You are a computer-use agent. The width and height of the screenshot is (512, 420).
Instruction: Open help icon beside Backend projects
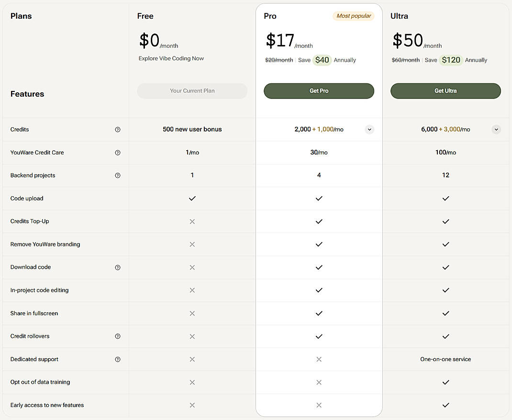coord(118,176)
